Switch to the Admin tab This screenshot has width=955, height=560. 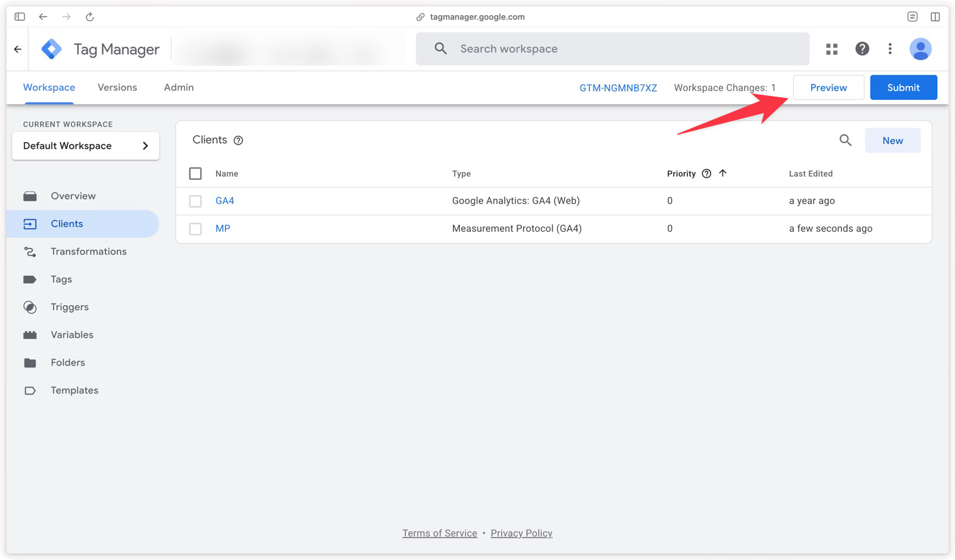point(179,87)
